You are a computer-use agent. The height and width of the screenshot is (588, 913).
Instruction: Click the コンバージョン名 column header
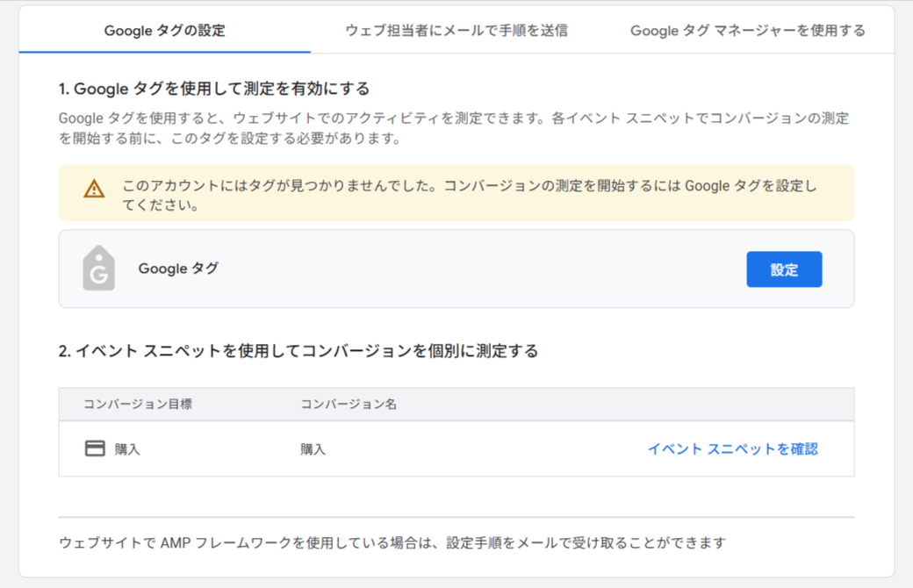coord(349,404)
